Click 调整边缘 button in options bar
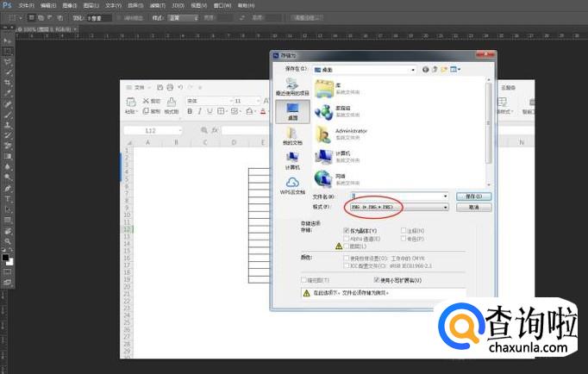Viewport: 588px width, 374px height. click(x=308, y=17)
